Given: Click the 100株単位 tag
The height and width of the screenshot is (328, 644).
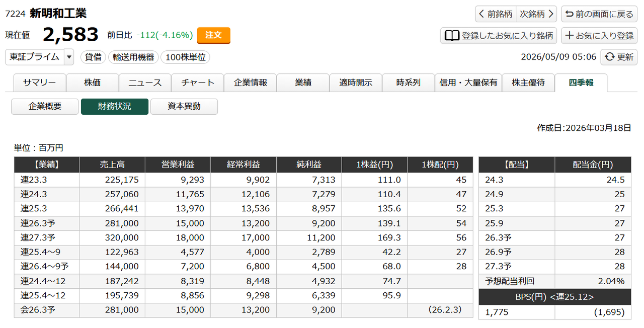Looking at the screenshot, I should [x=185, y=57].
